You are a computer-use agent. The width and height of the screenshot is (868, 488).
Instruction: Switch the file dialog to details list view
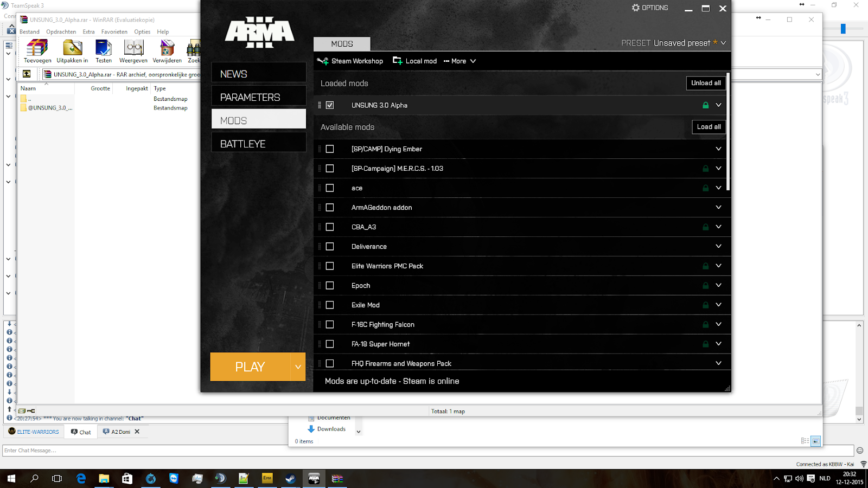pyautogui.click(x=805, y=441)
